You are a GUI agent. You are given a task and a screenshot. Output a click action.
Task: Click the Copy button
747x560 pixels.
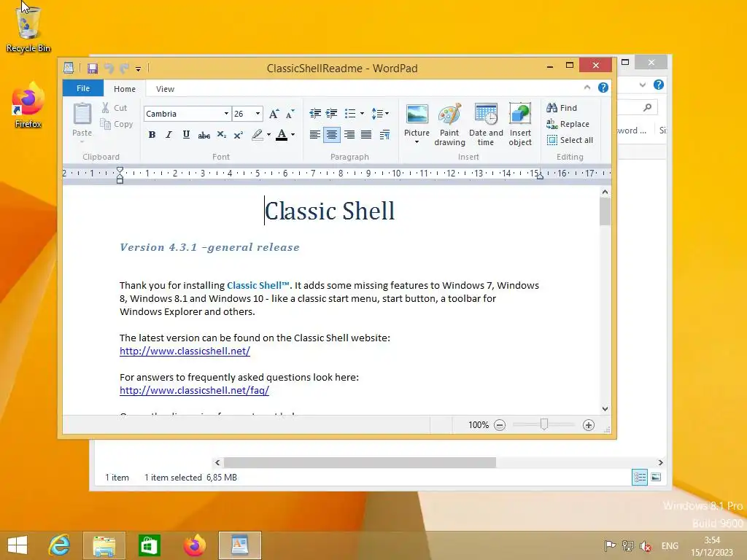[116, 124]
